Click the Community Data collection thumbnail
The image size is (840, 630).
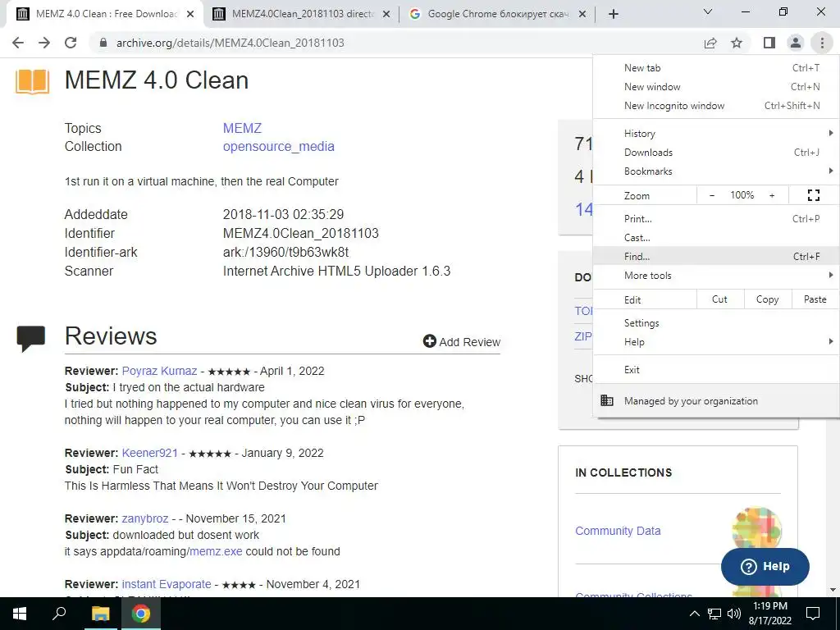[x=756, y=531]
